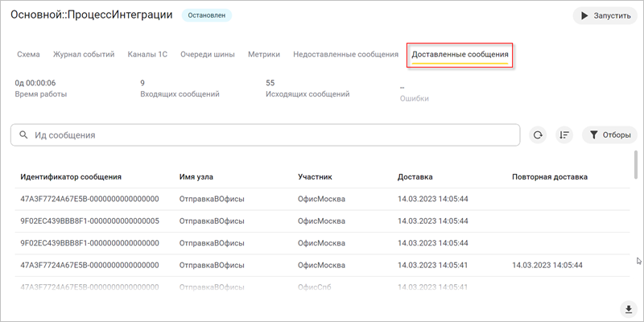Sort by the Доставка column header
Image resolution: width=644 pixels, height=322 pixels.
415,176
